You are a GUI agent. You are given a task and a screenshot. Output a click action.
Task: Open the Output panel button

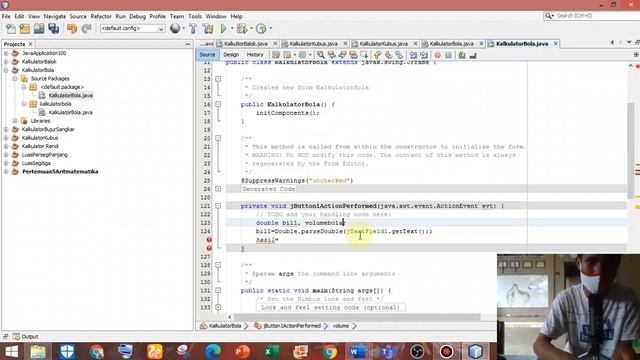(x=25, y=336)
